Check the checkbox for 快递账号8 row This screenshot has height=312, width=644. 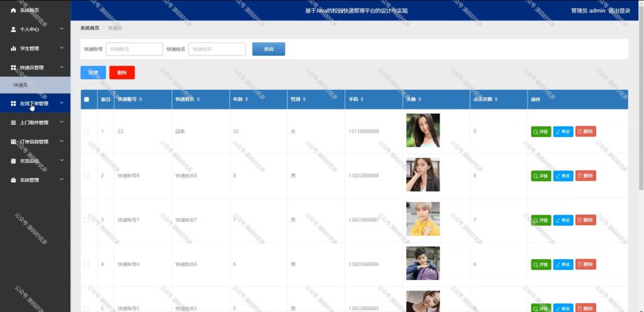pos(86,175)
